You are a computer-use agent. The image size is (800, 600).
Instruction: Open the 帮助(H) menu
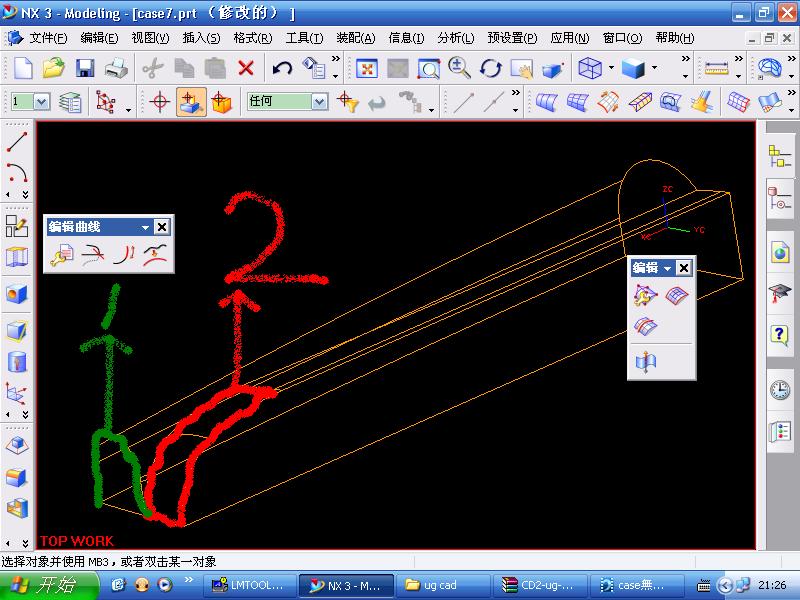(x=674, y=38)
